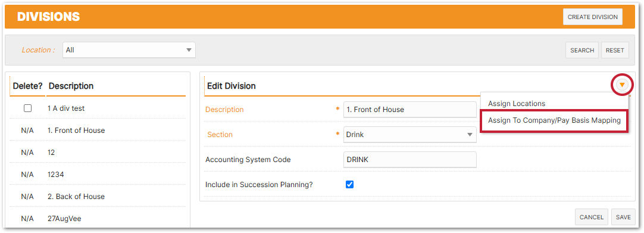Click the Accounting System Code field

tap(410, 160)
